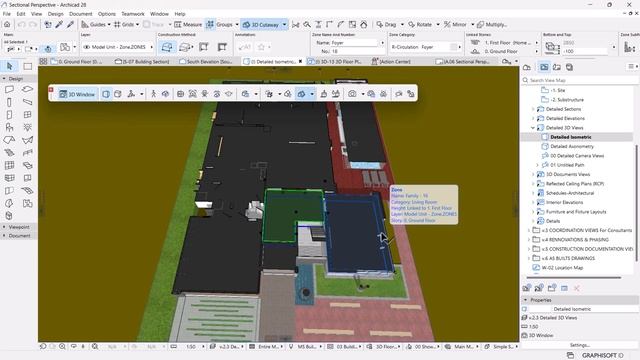The height and width of the screenshot is (360, 640).
Task: Switch to the South Elevation tab
Action: [206, 62]
